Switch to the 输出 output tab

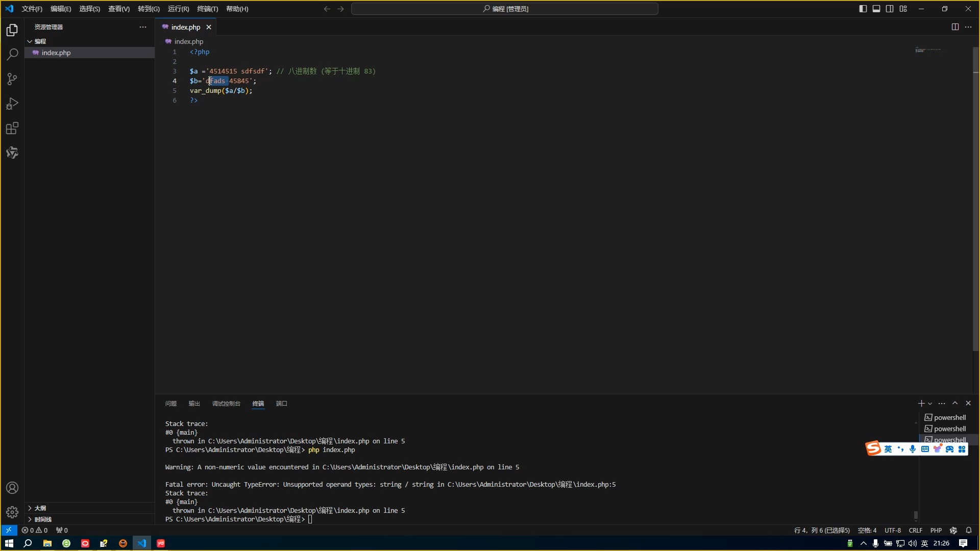click(194, 404)
